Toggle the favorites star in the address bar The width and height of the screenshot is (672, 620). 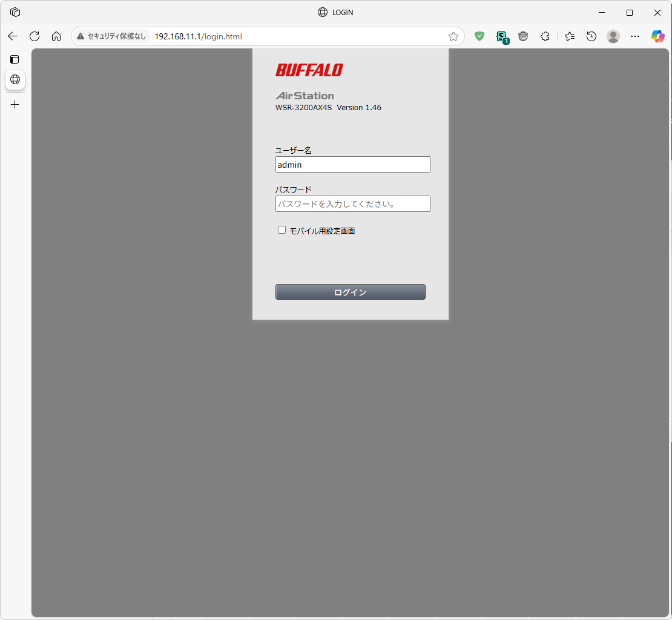pyautogui.click(x=453, y=36)
